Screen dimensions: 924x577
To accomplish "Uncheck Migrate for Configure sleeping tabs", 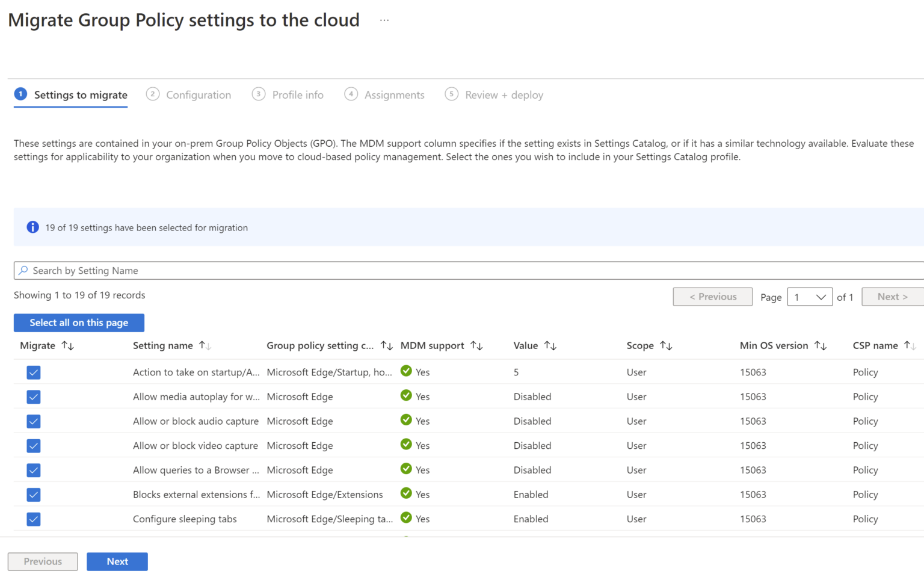I will (x=33, y=519).
